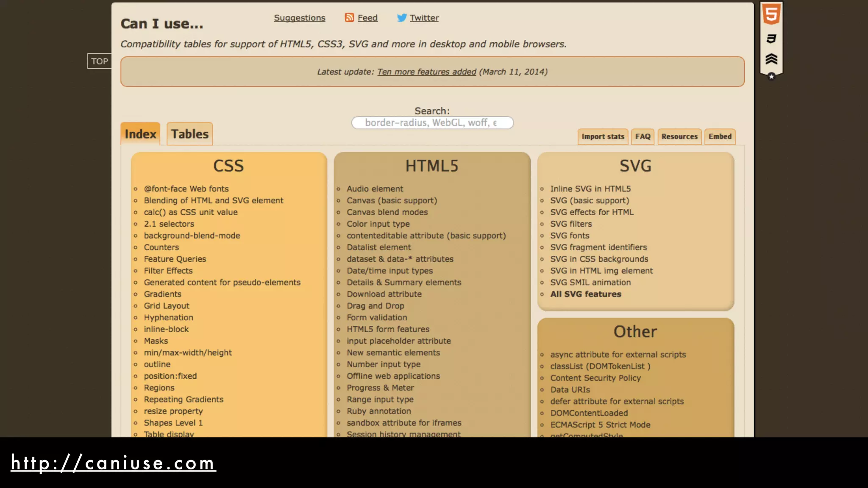Open 'Repeating Gradients' entry
The height and width of the screenshot is (488, 868).
184,399
